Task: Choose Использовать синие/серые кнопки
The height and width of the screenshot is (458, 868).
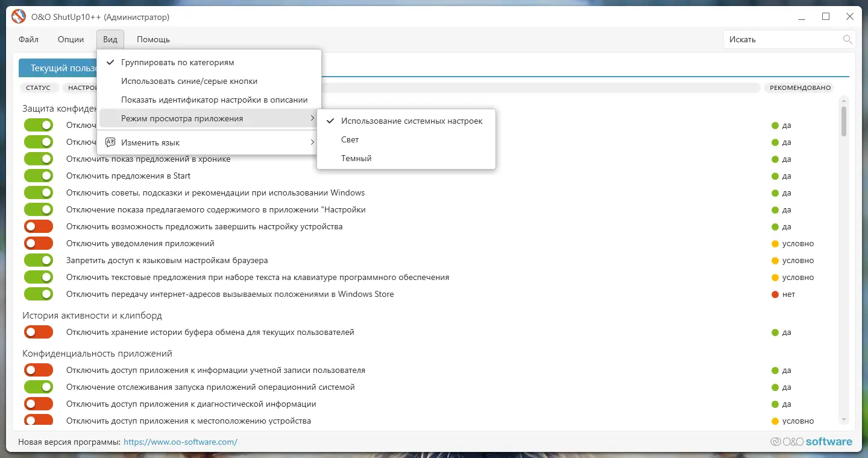Action: [x=209, y=81]
